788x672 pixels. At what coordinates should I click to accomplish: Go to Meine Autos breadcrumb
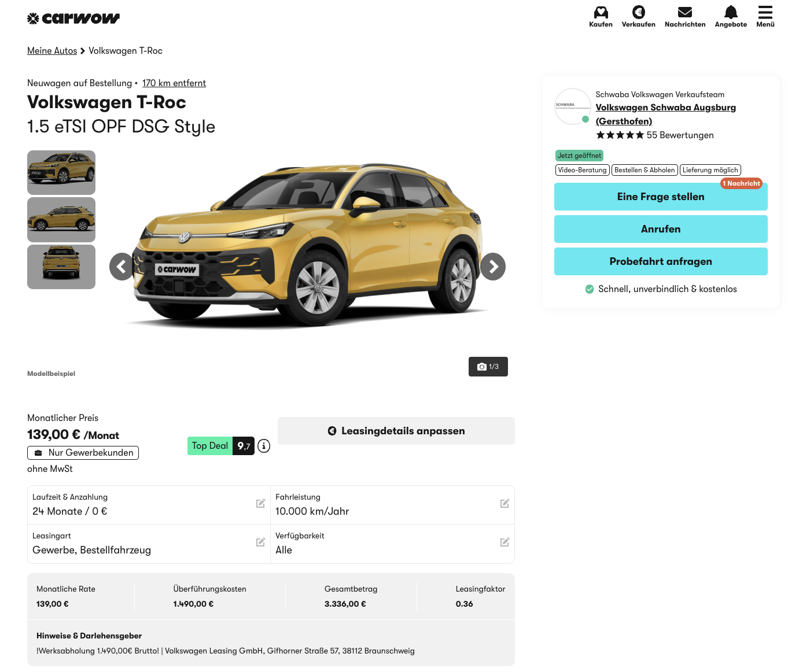(52, 51)
